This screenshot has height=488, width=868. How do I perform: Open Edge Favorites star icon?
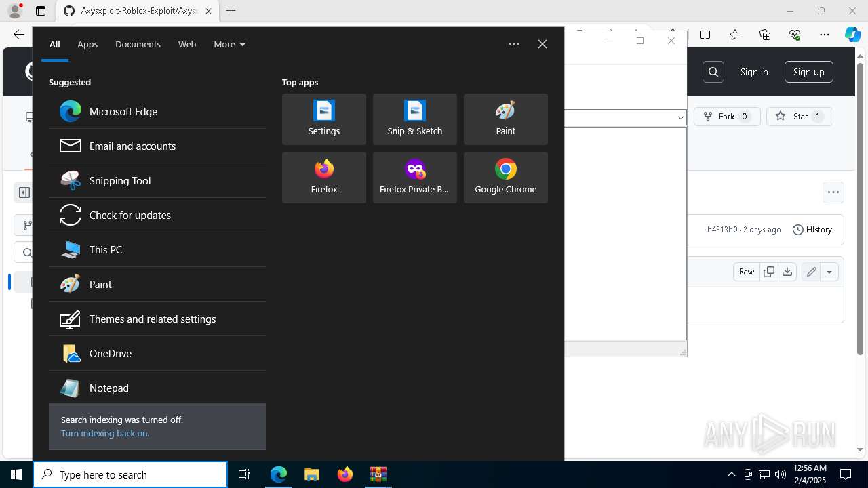click(735, 35)
